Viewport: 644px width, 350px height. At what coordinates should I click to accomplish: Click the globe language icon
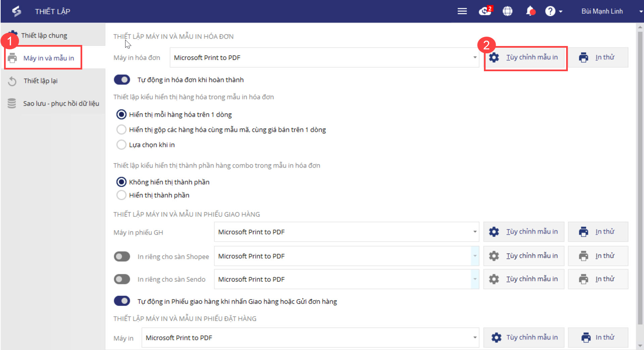[507, 11]
